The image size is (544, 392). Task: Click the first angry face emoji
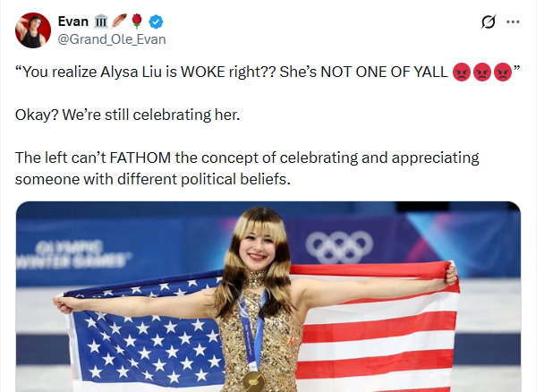click(463, 72)
